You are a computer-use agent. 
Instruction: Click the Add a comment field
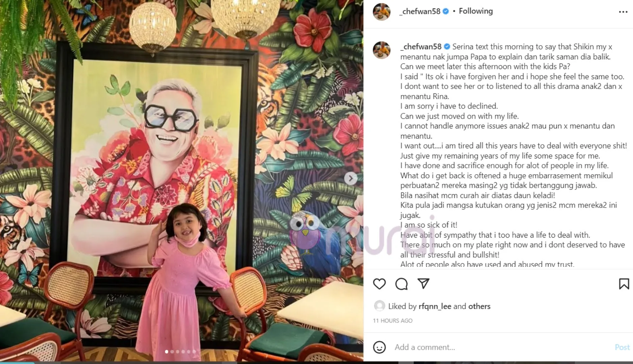click(502, 347)
